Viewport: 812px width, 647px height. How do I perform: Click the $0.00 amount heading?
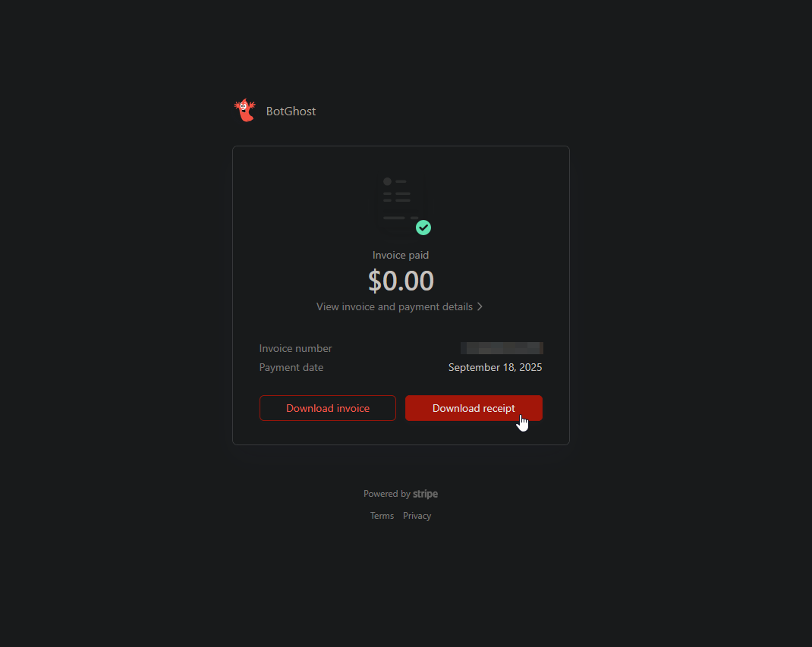(401, 281)
